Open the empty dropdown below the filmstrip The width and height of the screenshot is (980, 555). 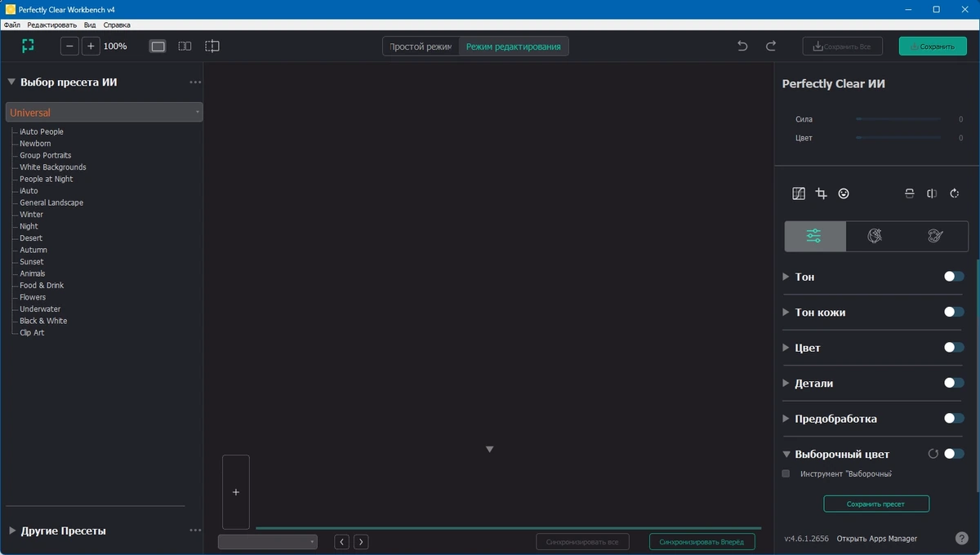pyautogui.click(x=268, y=541)
